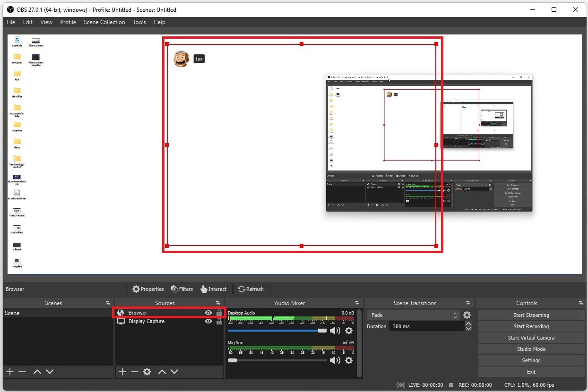This screenshot has height=392, width=588.
Task: Add a new scene with plus icon
Action: tap(10, 372)
